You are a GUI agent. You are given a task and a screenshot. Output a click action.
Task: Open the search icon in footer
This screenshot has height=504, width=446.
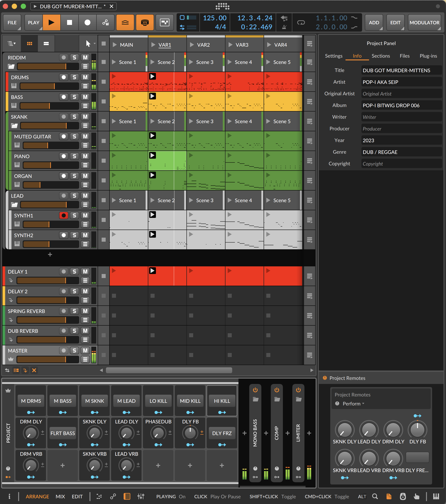pos(375,496)
